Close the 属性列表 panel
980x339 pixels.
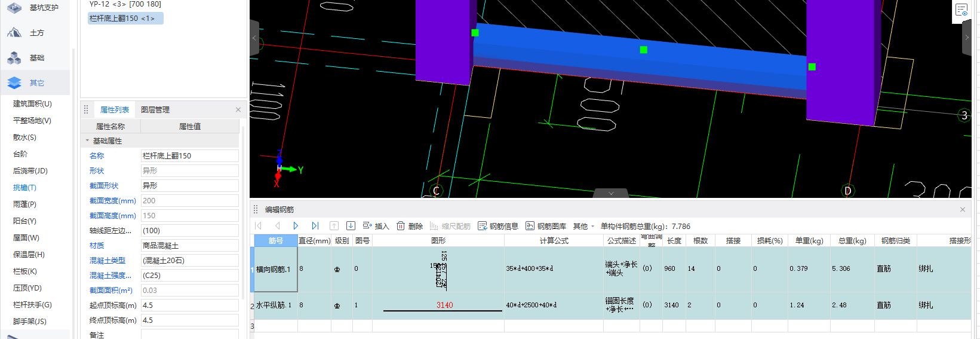click(x=238, y=109)
